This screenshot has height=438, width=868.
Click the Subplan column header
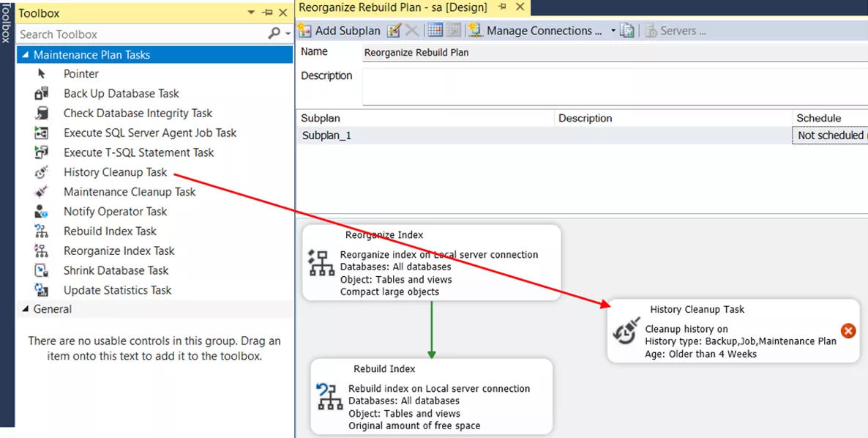[425, 118]
